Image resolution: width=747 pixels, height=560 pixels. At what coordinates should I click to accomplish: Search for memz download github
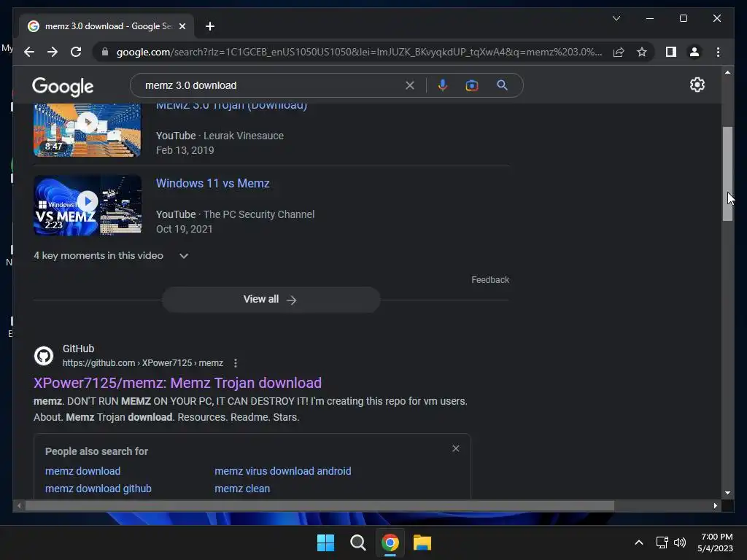coord(98,489)
